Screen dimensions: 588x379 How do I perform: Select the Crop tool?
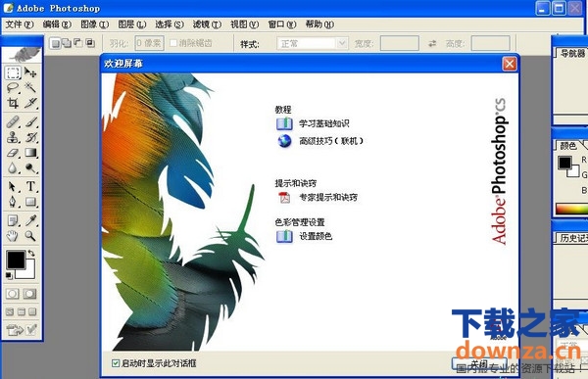point(13,103)
